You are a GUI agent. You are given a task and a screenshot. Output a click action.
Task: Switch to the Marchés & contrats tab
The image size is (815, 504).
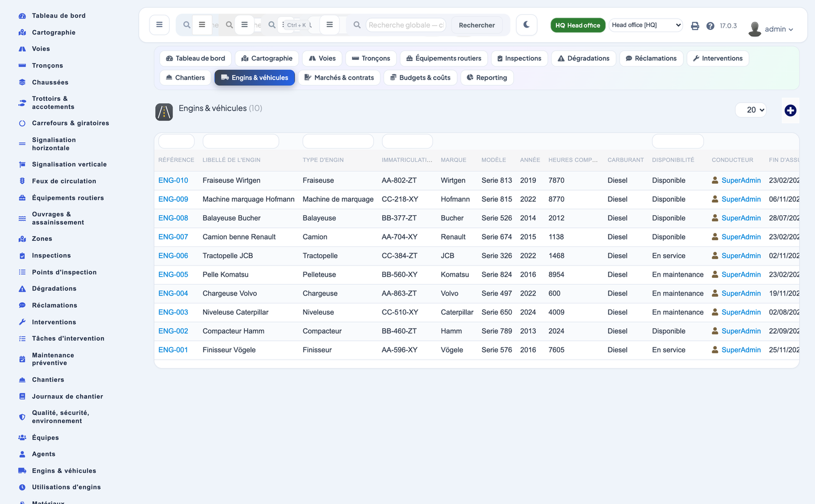tap(339, 78)
